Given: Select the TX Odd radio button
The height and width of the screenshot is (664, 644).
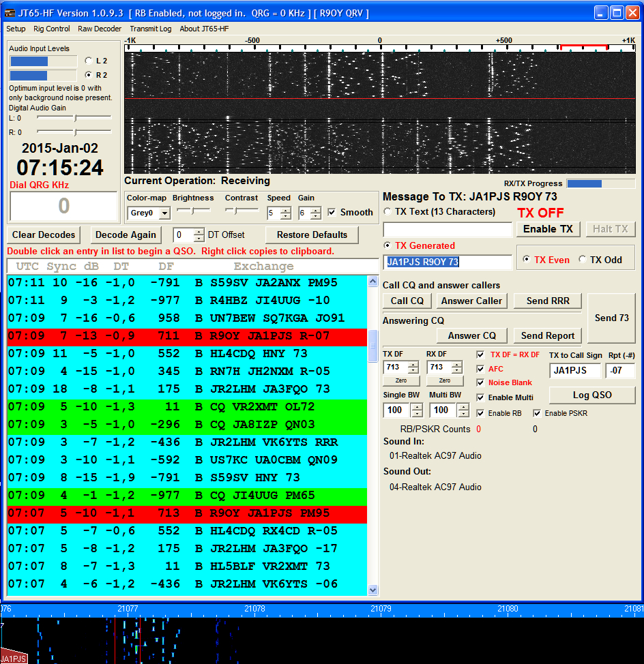Looking at the screenshot, I should click(583, 260).
